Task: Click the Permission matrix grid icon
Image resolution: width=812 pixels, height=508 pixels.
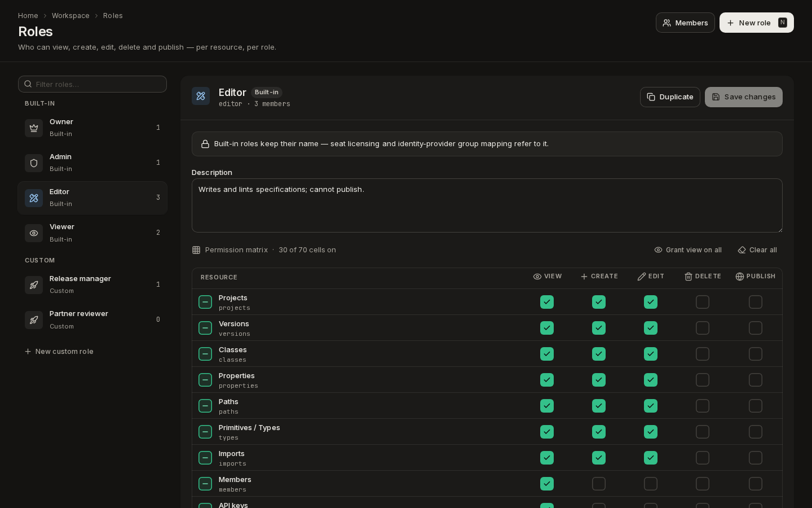Action: click(x=196, y=250)
